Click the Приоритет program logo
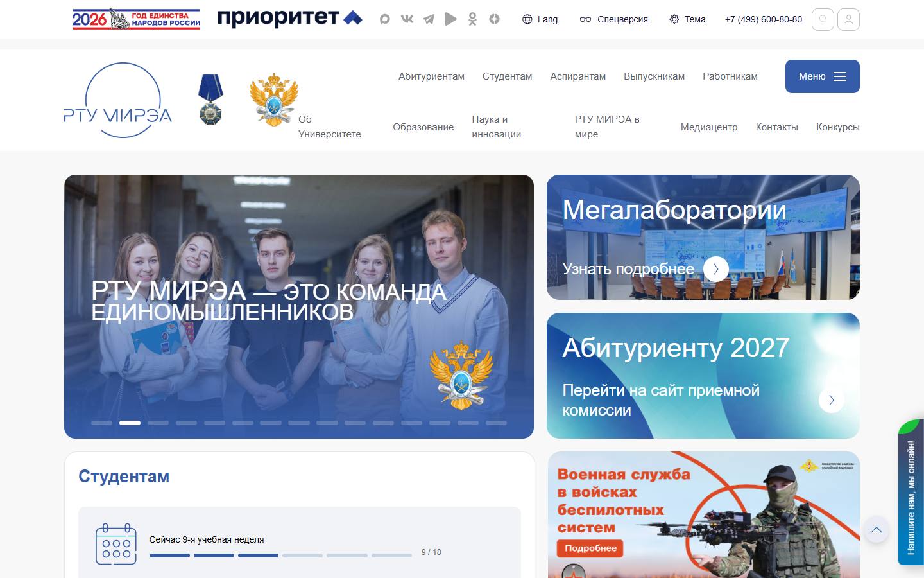The width and height of the screenshot is (924, 578). [x=289, y=18]
